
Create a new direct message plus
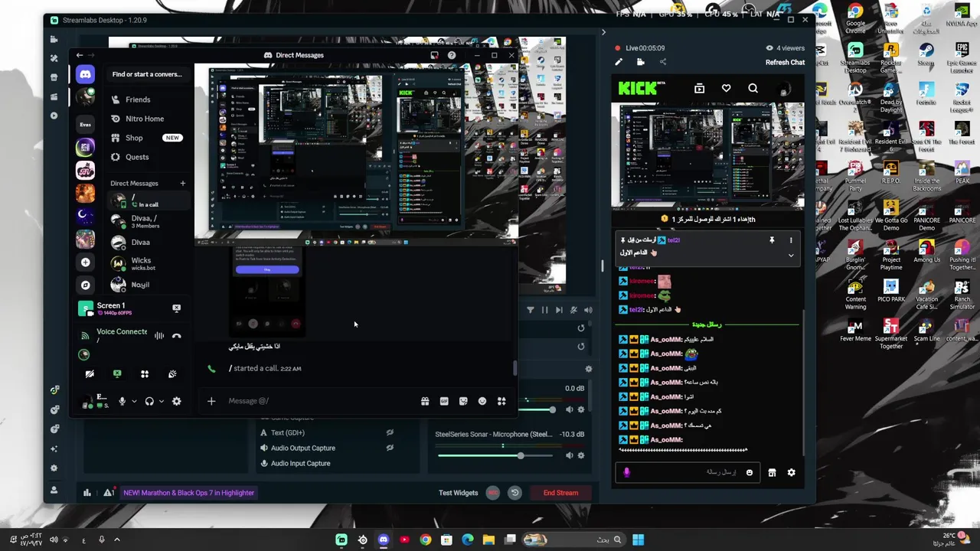[182, 184]
